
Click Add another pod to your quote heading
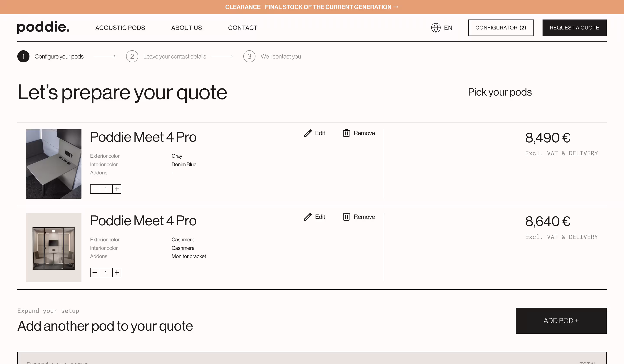coord(105,326)
